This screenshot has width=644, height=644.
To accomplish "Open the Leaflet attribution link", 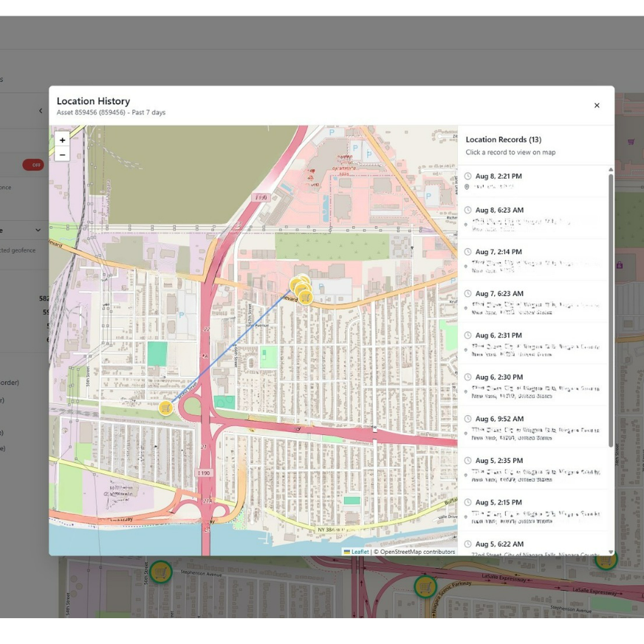I will coord(360,552).
